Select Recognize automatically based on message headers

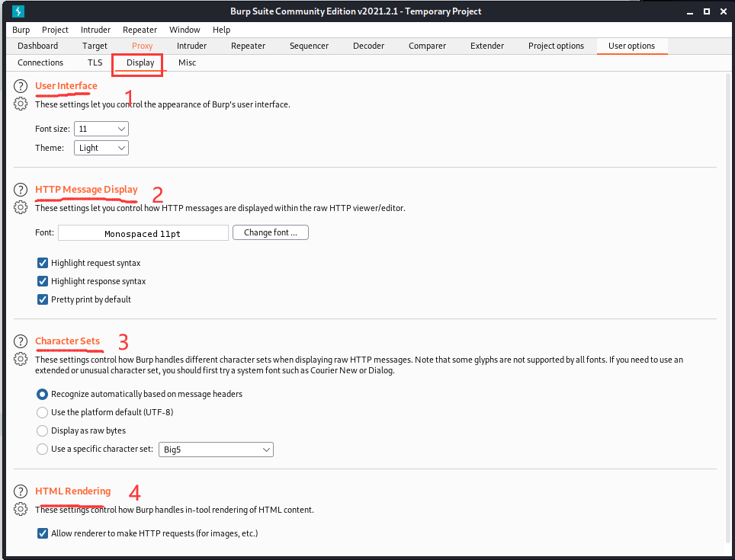point(42,394)
